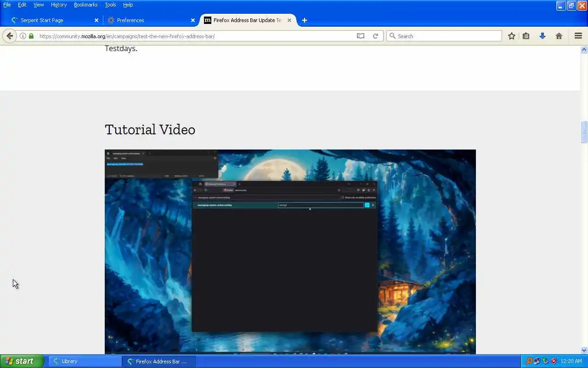Click the vertical scrollbar thumb

point(584,132)
